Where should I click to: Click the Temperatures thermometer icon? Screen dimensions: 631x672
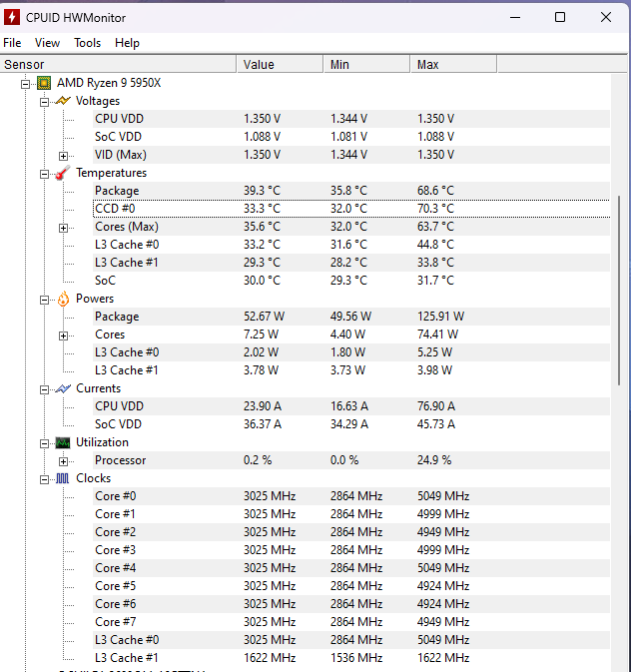pos(63,173)
